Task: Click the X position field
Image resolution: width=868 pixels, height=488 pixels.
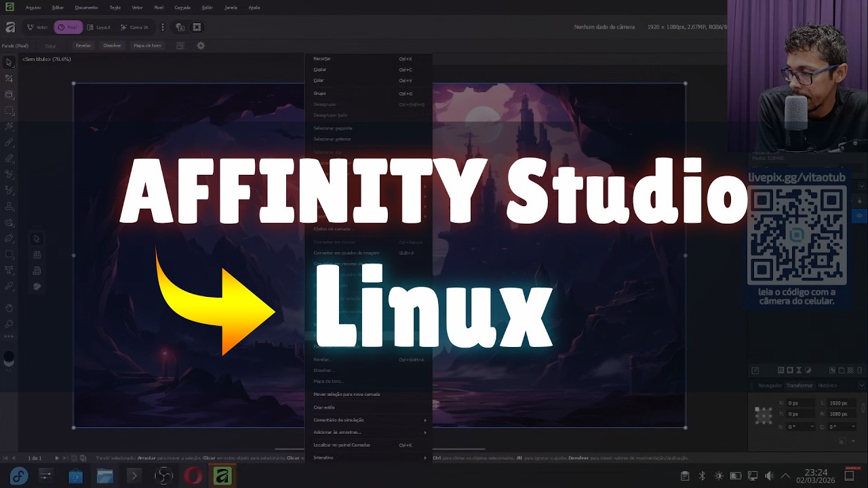Action: pyautogui.click(x=800, y=403)
